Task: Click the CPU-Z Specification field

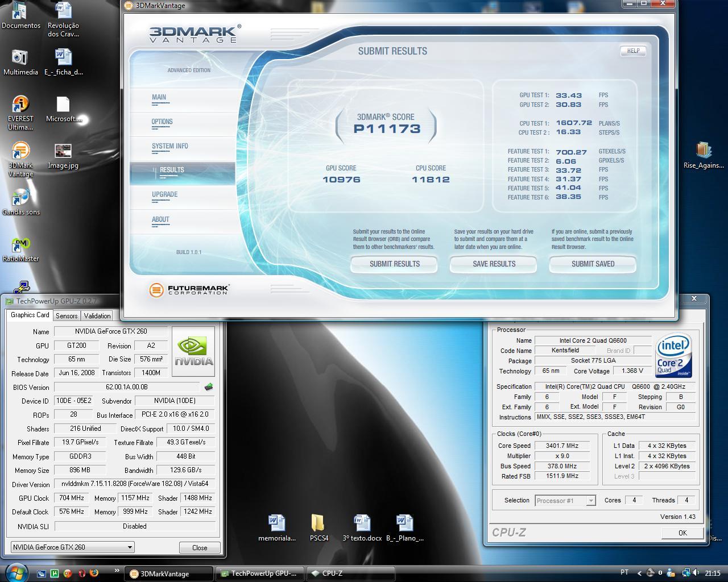Action: (615, 386)
